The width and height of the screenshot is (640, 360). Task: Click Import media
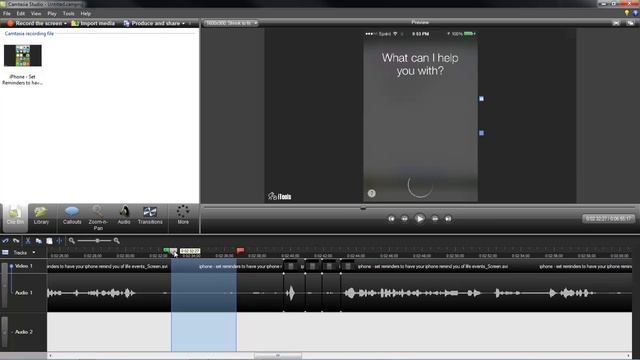(x=93, y=23)
